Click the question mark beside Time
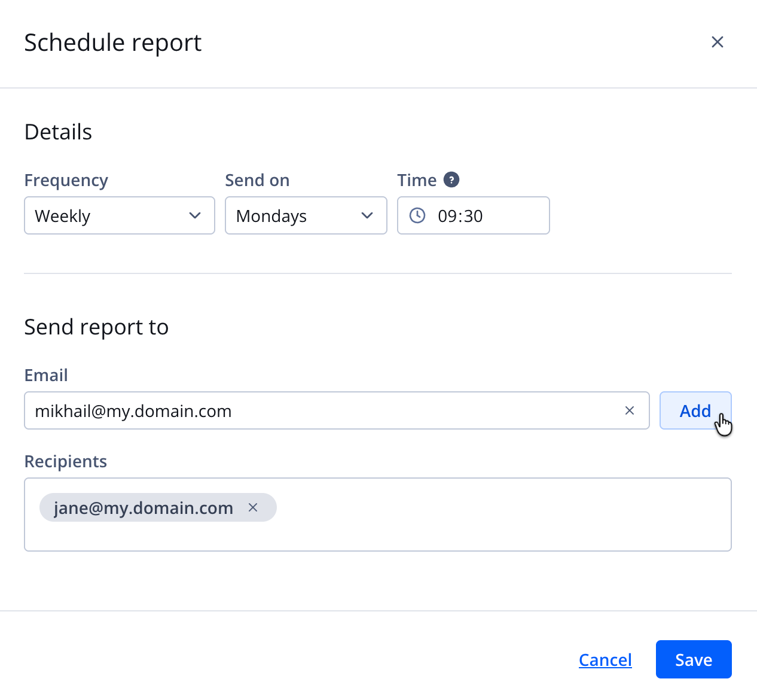The image size is (757, 700). coord(451,179)
